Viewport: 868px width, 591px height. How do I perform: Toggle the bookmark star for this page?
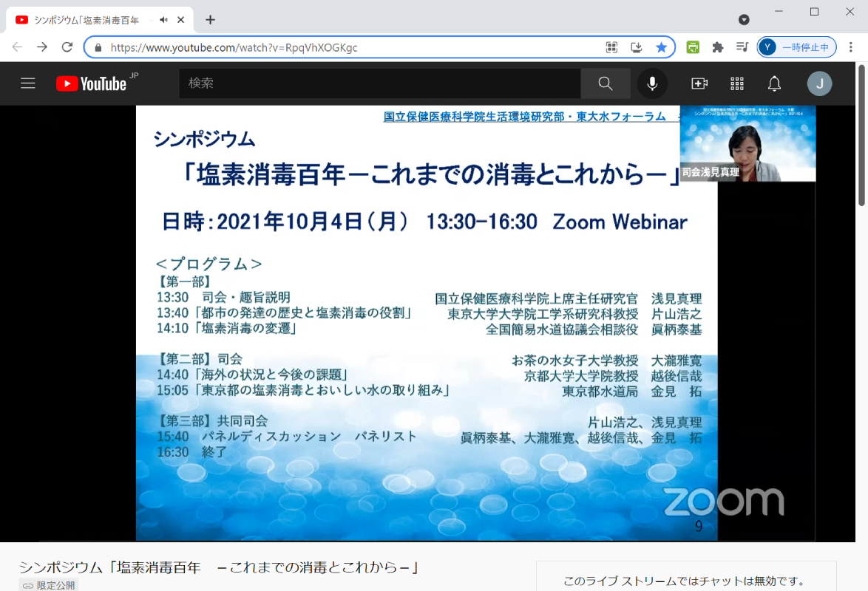pyautogui.click(x=661, y=47)
